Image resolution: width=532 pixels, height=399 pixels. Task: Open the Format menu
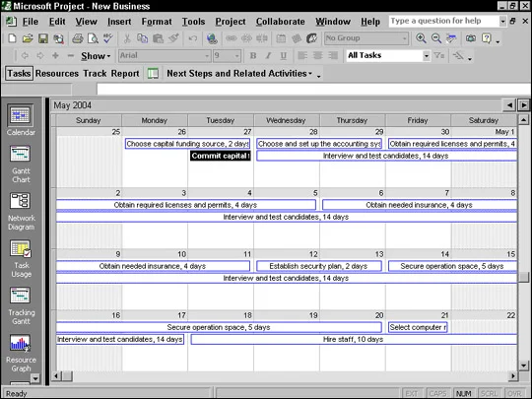click(157, 22)
